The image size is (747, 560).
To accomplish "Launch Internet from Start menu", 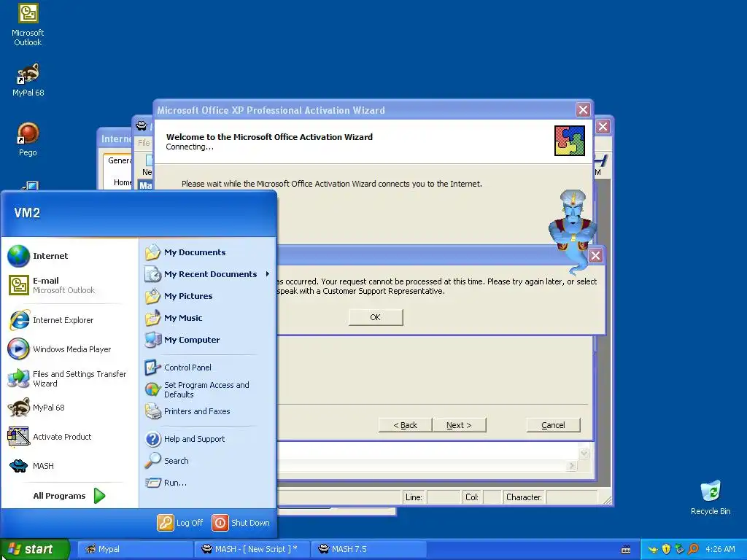I will click(69, 256).
